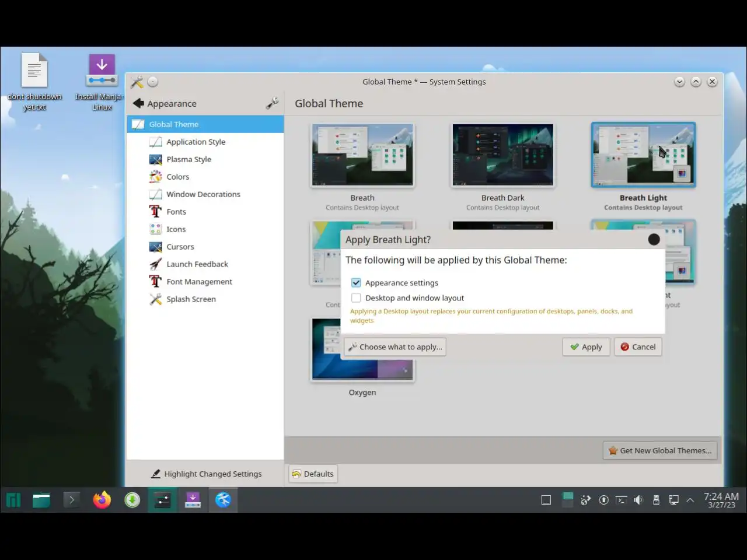
Task: Click the Font Management icon
Action: click(x=155, y=282)
